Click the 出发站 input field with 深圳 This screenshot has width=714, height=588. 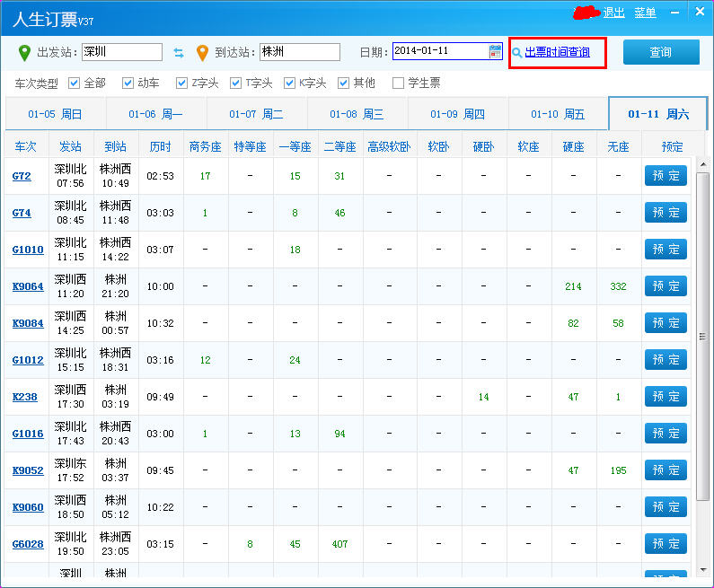(122, 52)
